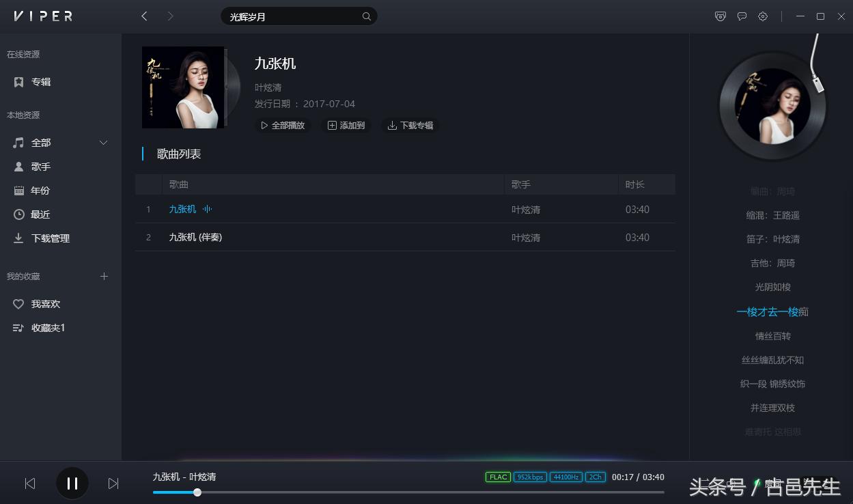This screenshot has height=504, width=853.
Task: Click the 光辉岁月 search input field
Action: coord(287,16)
